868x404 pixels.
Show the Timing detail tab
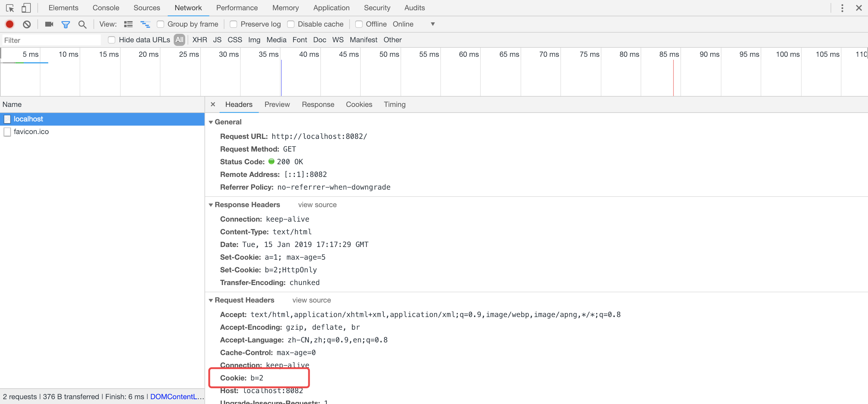pyautogui.click(x=394, y=104)
